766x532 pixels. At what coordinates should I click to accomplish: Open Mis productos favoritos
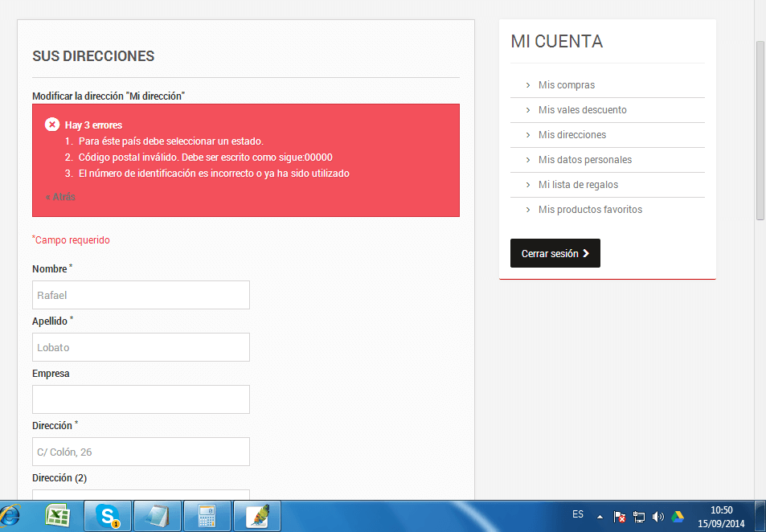point(590,210)
